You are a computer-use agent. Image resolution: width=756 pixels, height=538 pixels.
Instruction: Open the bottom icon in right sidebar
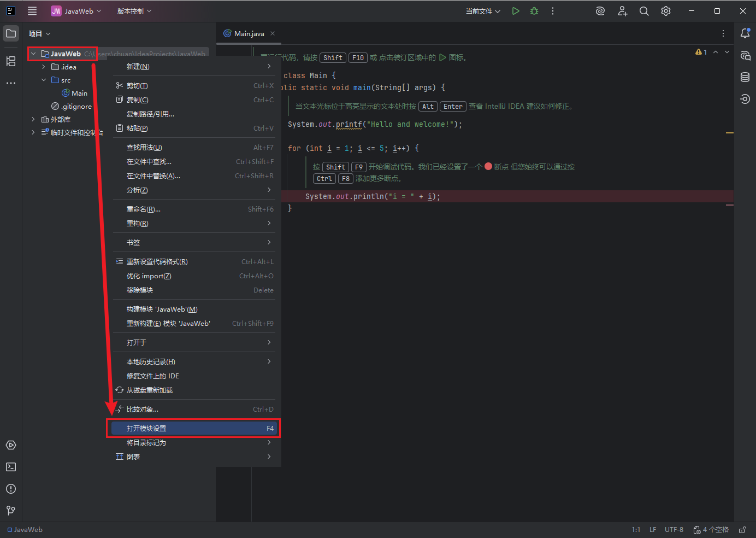click(745, 99)
